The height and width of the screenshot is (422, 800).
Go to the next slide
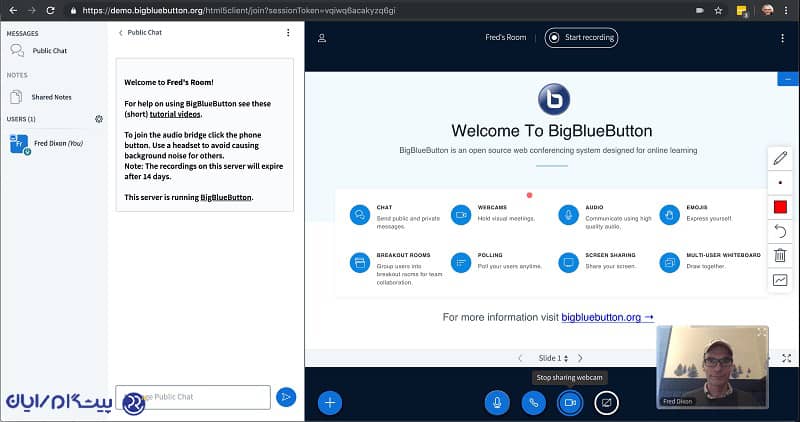pyautogui.click(x=580, y=358)
